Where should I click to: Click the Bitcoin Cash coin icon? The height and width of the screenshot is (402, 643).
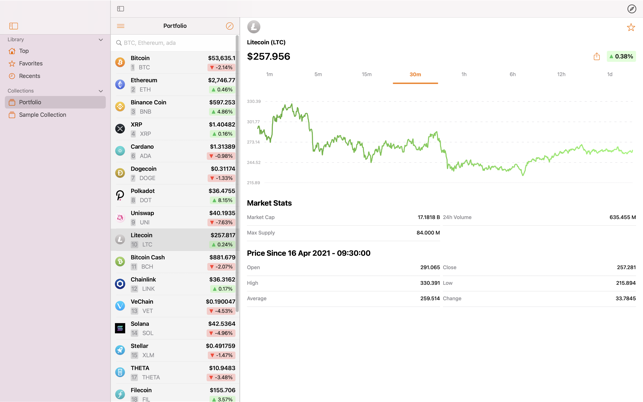(x=120, y=262)
